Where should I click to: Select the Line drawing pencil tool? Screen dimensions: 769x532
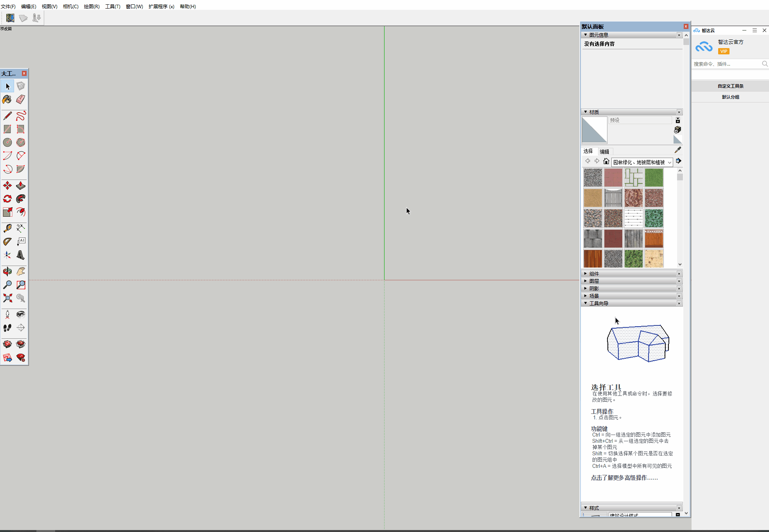tap(7, 116)
